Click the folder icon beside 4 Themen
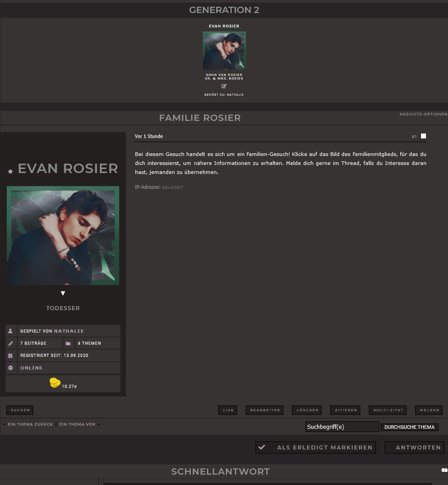 point(68,343)
